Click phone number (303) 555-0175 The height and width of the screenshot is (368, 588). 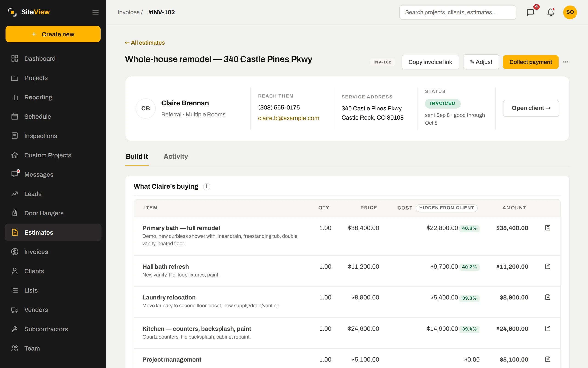tap(279, 107)
